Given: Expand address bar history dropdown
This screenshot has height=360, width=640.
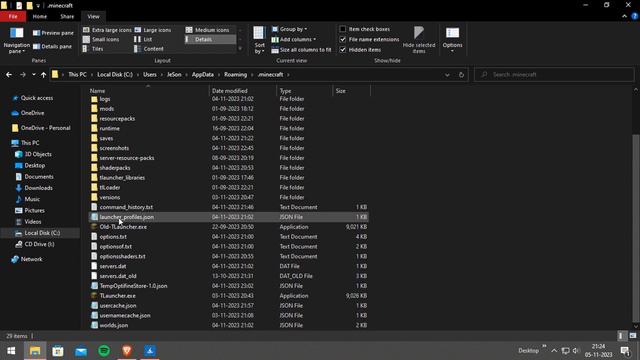Looking at the screenshot, I should [x=447, y=75].
